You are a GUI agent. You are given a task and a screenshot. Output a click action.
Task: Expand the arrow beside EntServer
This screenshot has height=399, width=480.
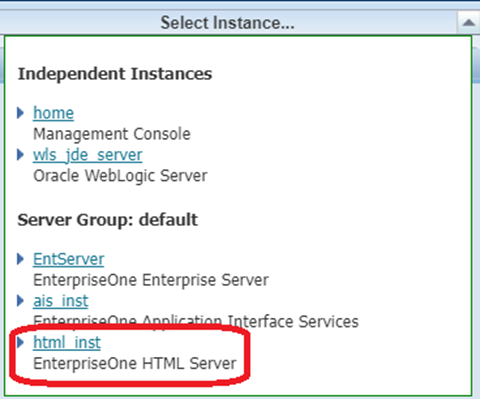20,259
